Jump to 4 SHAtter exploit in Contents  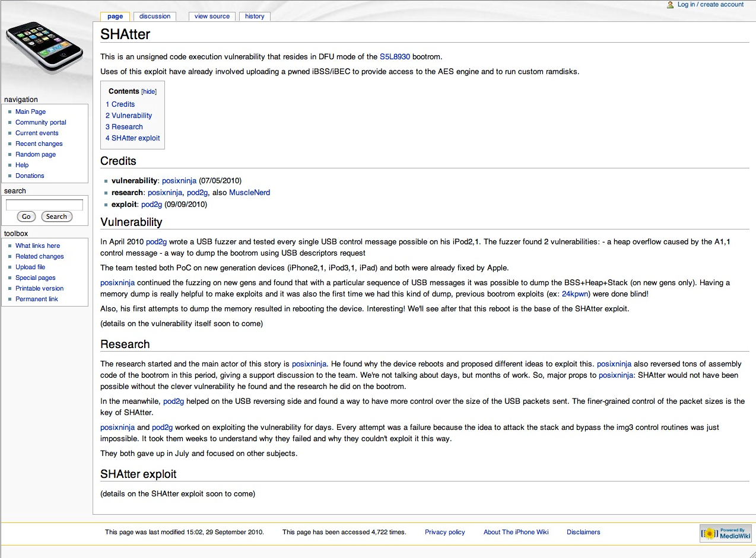pyautogui.click(x=133, y=138)
